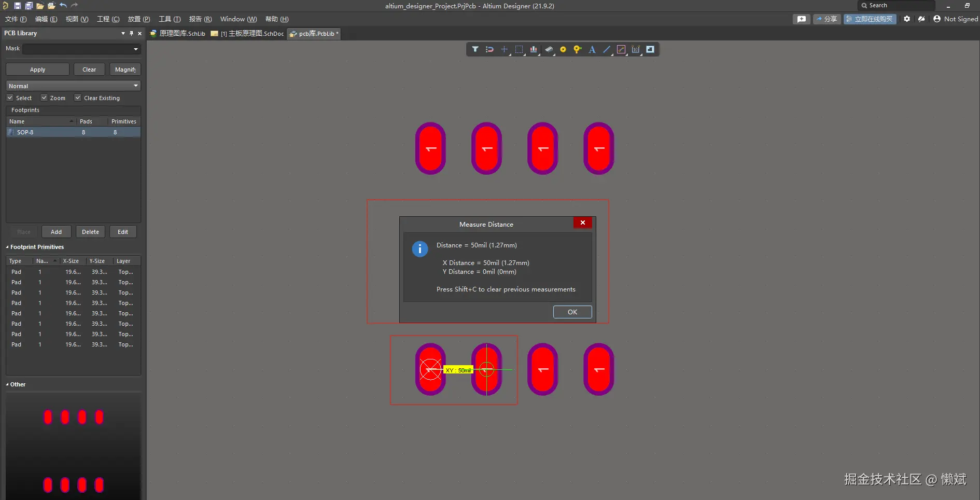Select the Place Via tool
Screen dimensions: 980x500
577,49
